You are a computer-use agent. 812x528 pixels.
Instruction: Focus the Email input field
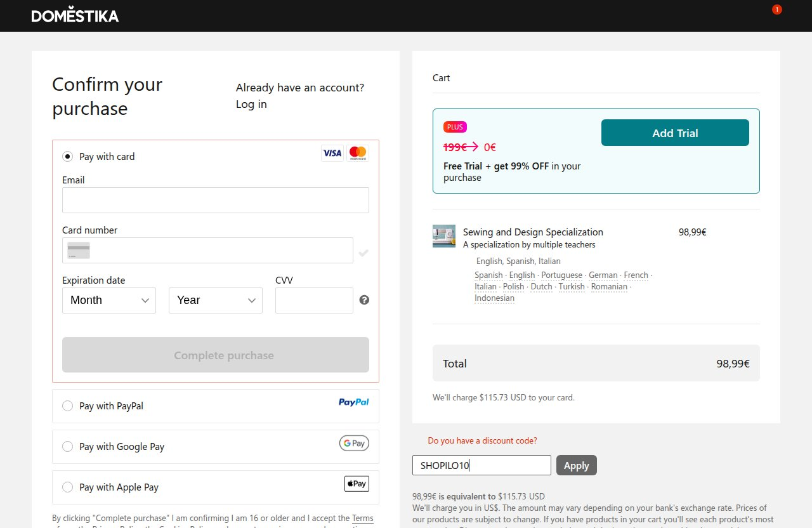[x=216, y=200]
